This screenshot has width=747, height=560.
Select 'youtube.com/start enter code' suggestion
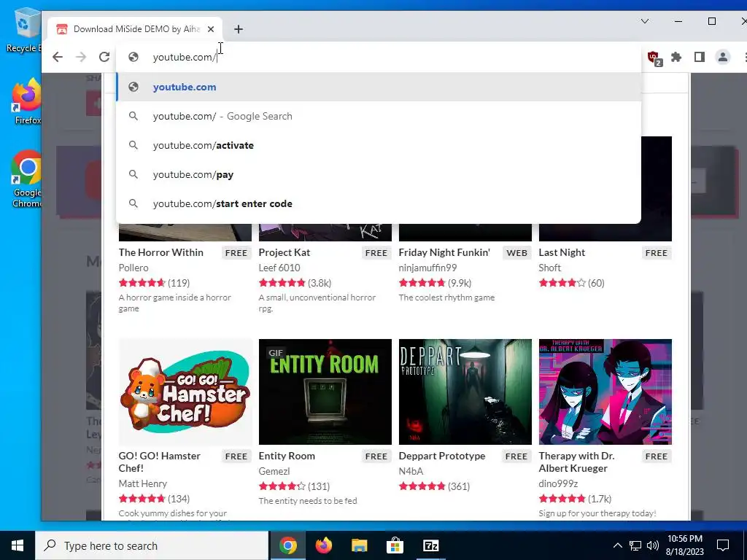point(379,204)
